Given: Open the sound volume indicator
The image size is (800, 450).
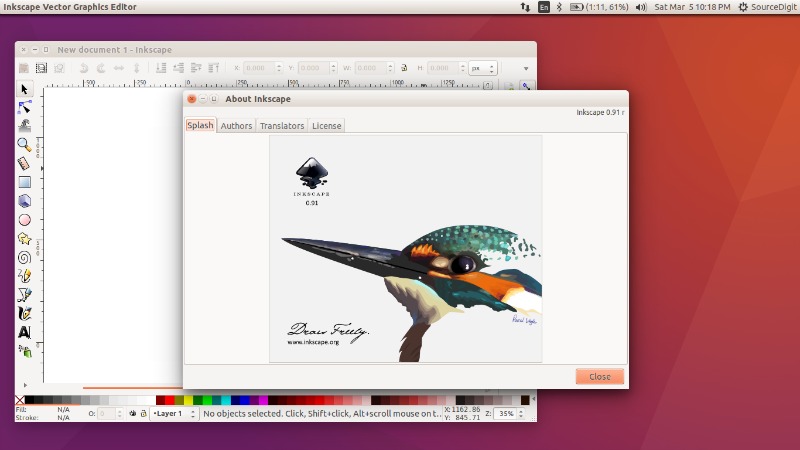Looking at the screenshot, I should click(x=641, y=7).
